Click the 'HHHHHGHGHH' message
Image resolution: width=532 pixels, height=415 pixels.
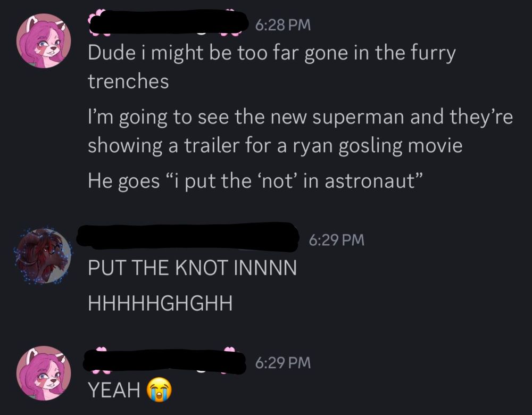point(160,303)
